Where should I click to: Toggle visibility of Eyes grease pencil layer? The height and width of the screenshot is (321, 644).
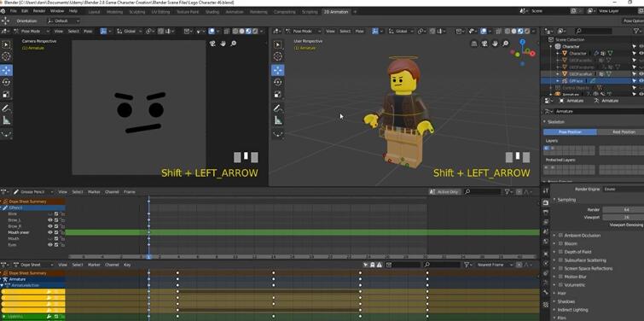coord(50,244)
